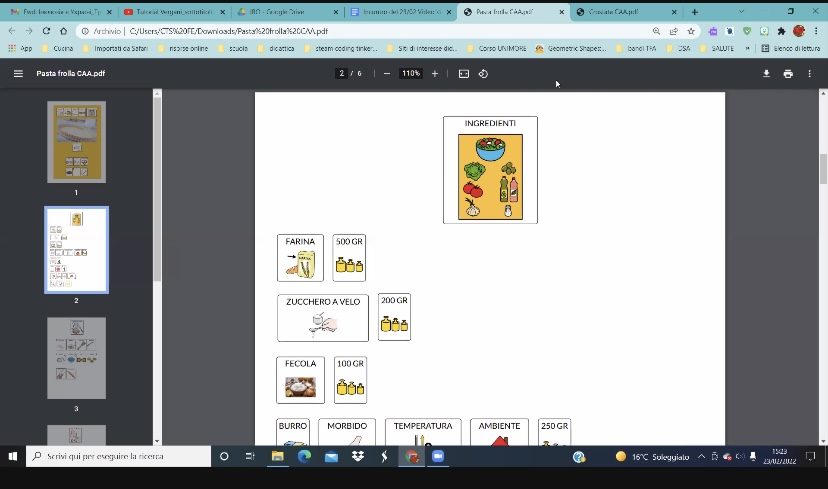Open the Importati da Safari bookmark folder
This screenshot has width=828, height=489.
tap(115, 48)
